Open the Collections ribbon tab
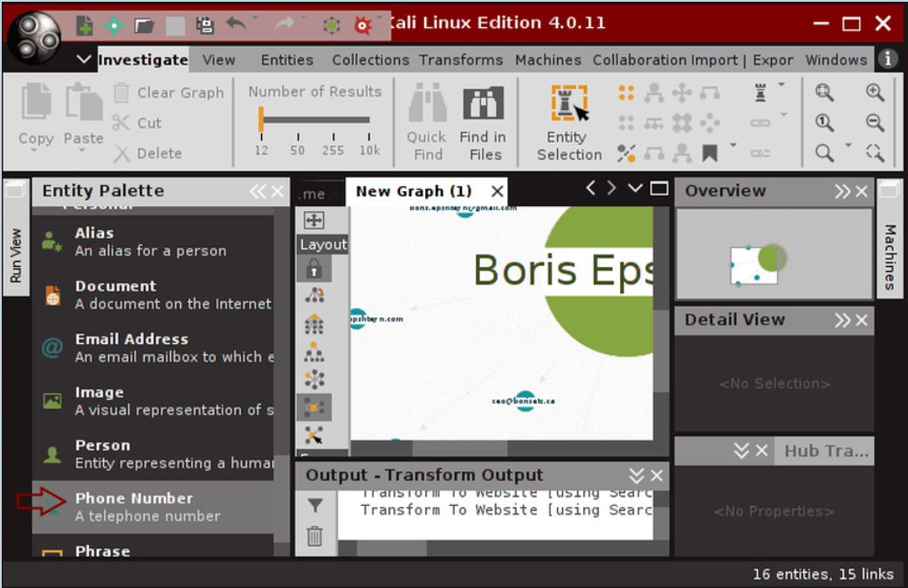 [x=370, y=59]
